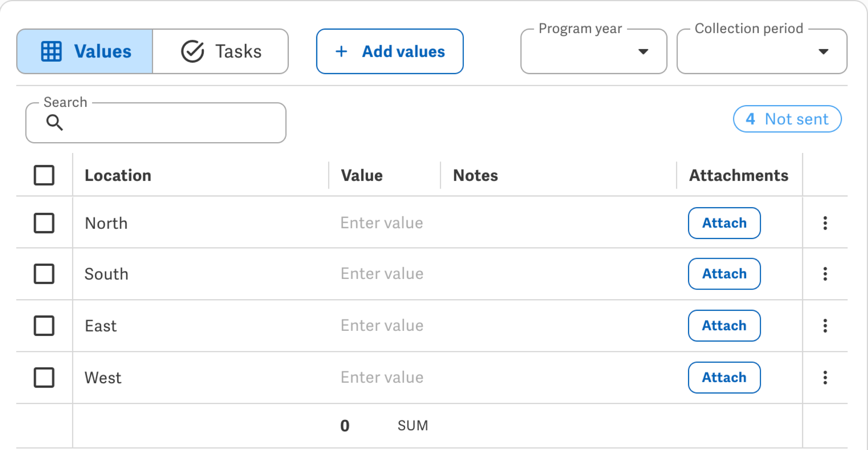868x450 pixels.
Task: Open the three-dot menu for East row
Action: (x=825, y=326)
